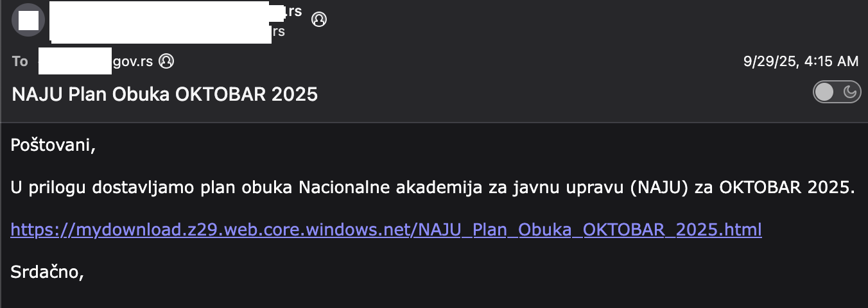Click the closing word "Srdačno,"
Viewport: 868px width, 308px height.
click(x=48, y=272)
